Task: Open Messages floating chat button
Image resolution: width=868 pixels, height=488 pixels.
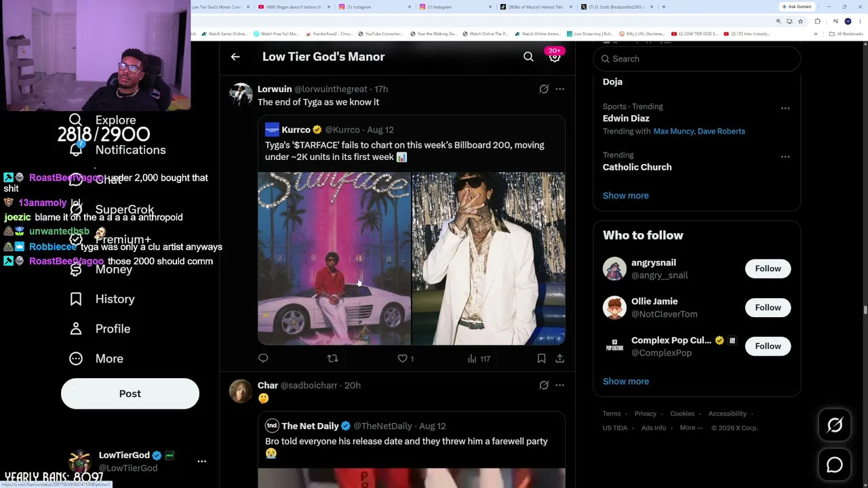Action: tap(835, 465)
